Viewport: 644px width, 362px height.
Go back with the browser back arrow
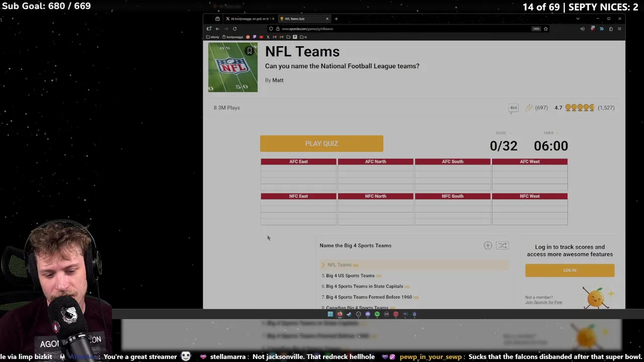[x=217, y=29]
